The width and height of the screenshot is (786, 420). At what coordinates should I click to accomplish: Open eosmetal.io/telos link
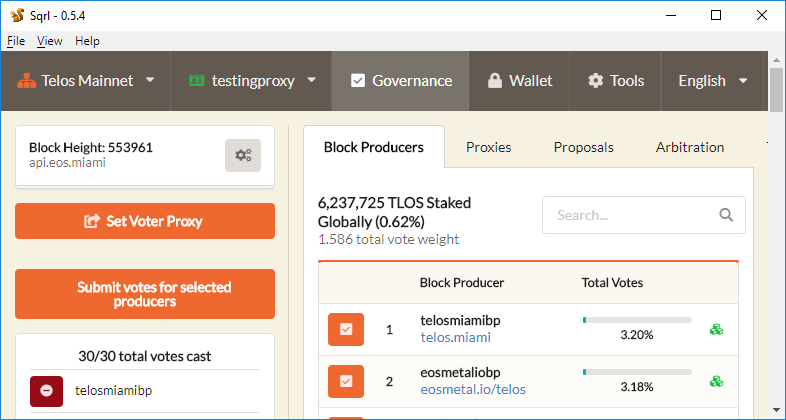[x=473, y=389]
